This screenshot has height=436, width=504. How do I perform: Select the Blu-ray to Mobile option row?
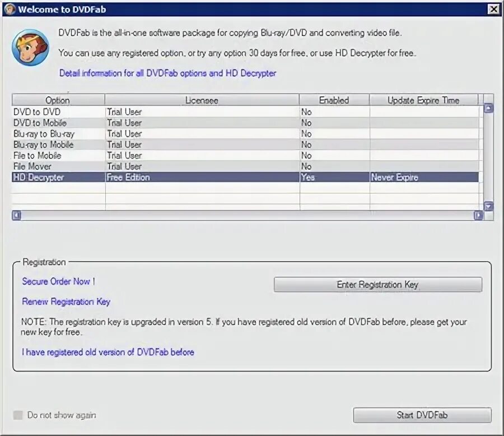[x=245, y=145]
